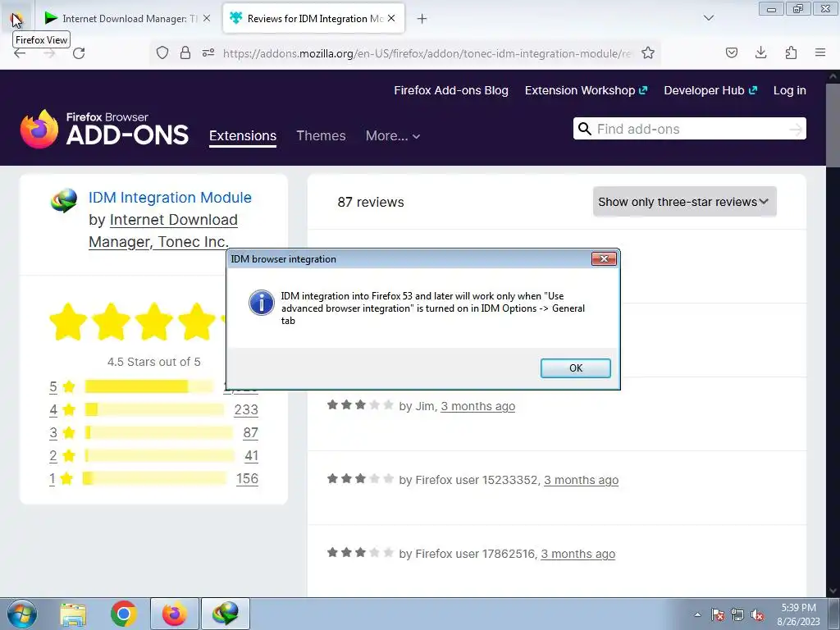Open Extension Workshop link
The image size is (840, 630).
coord(586,90)
